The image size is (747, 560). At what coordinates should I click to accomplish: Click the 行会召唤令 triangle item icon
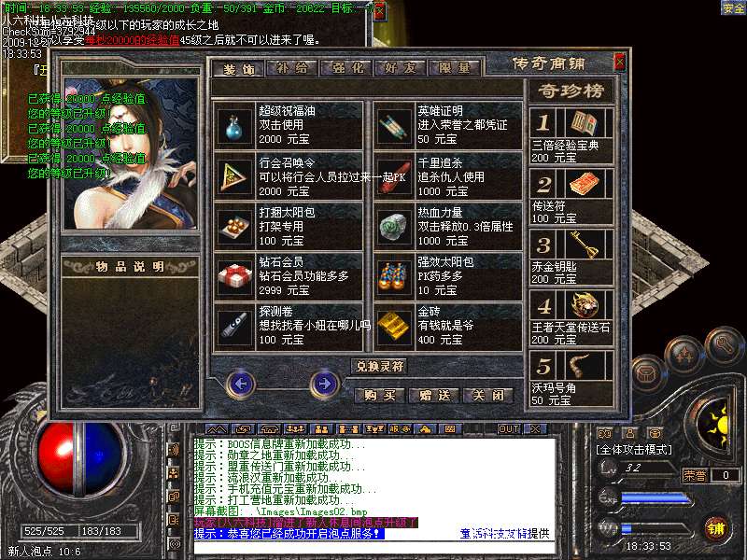click(234, 175)
